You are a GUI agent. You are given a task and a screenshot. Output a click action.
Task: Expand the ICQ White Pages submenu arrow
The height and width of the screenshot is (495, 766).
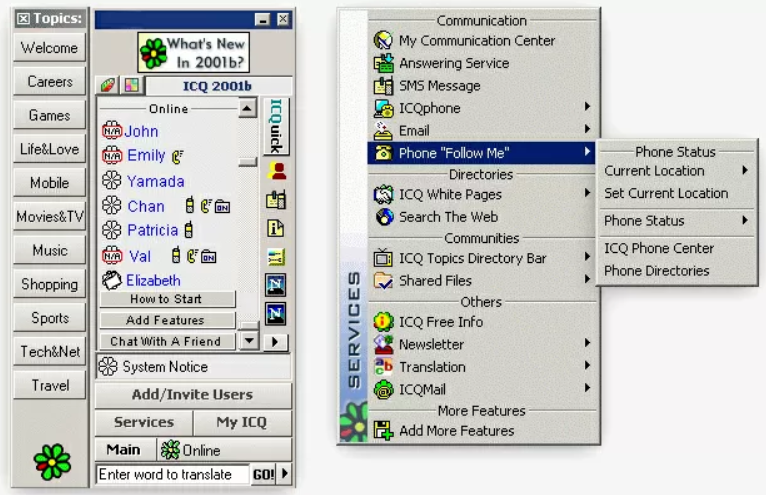pyautogui.click(x=587, y=193)
